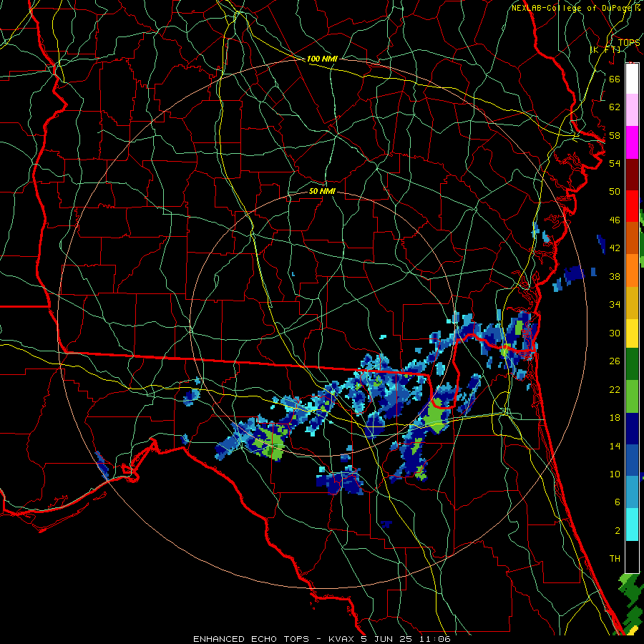Viewport: 644px width, 644px height.
Task: Click legend value 30
Action: click(615, 333)
